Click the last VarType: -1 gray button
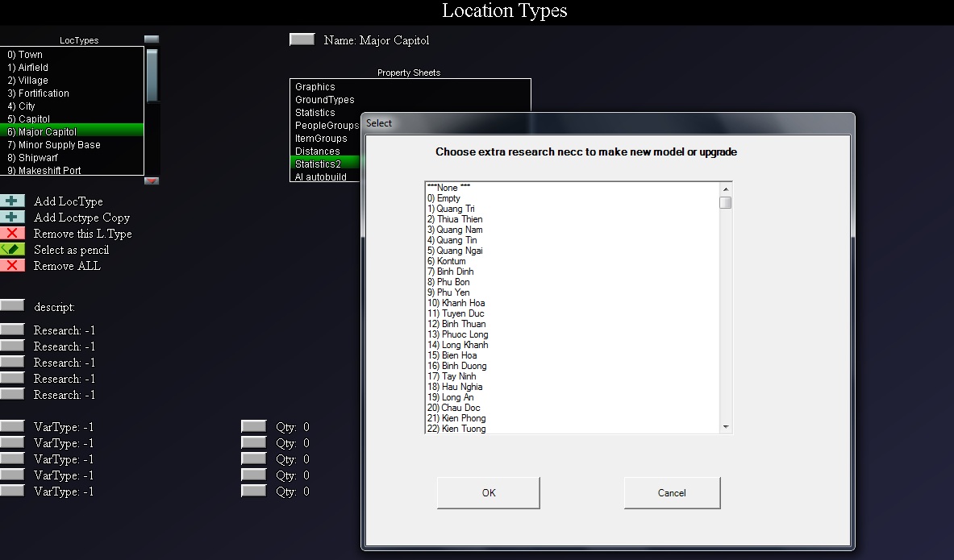This screenshot has height=560, width=954. pyautogui.click(x=12, y=491)
